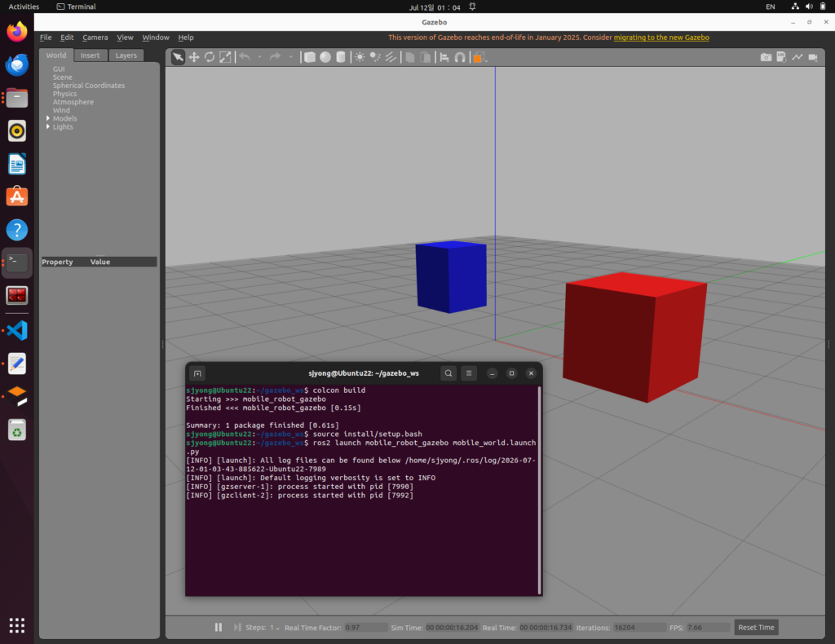Select the arrow selection mode tool
This screenshot has width=835, height=644.
[x=178, y=57]
